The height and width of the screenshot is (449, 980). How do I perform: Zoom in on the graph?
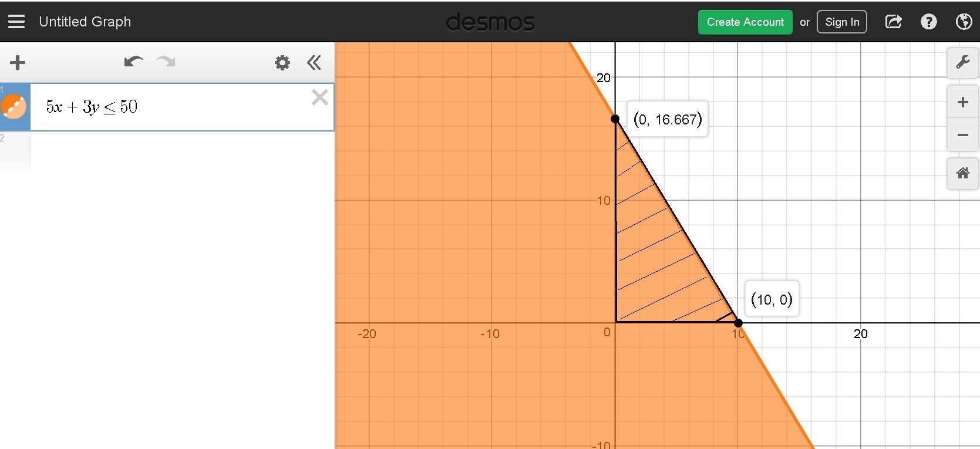963,102
